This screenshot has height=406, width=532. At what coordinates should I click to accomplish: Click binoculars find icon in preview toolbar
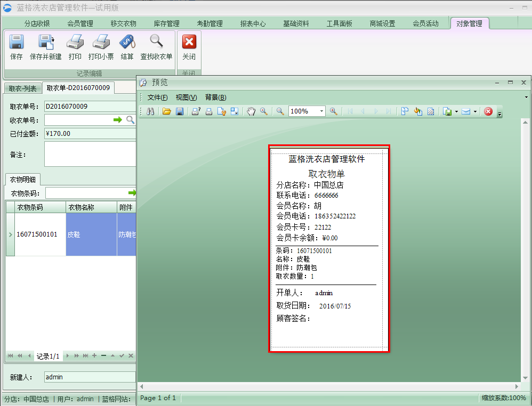[151, 111]
